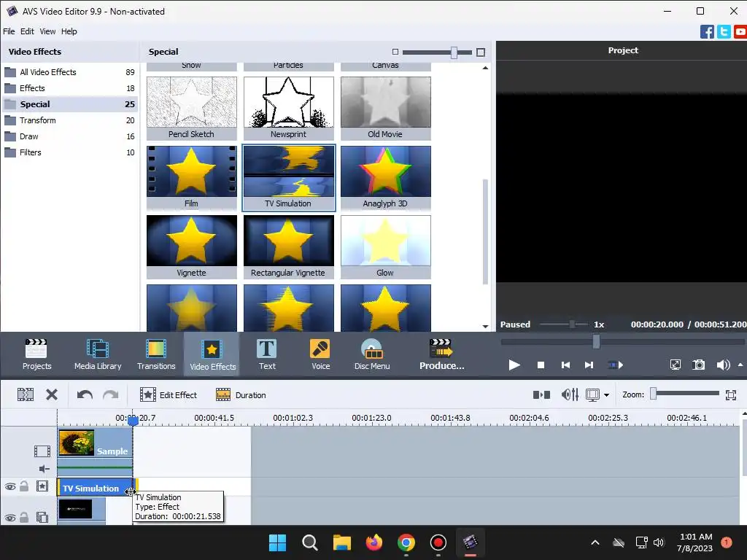This screenshot has width=747, height=560.
Task: Select the Transform category
Action: (x=69, y=120)
